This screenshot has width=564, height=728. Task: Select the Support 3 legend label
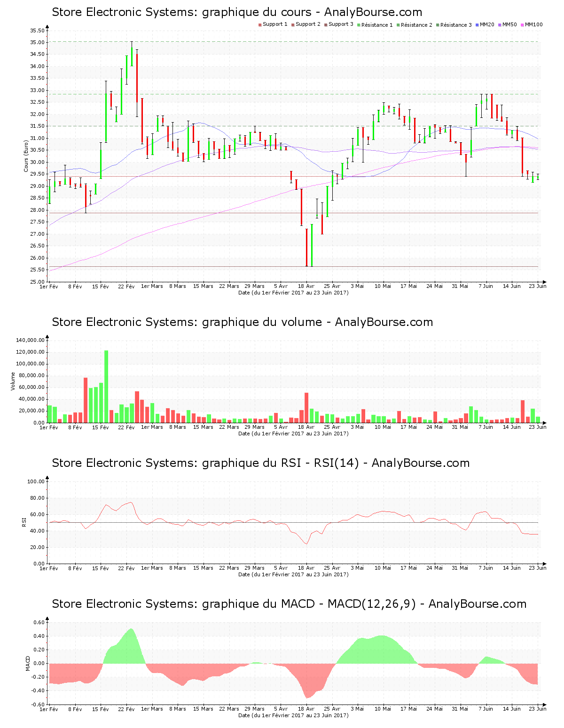[341, 24]
